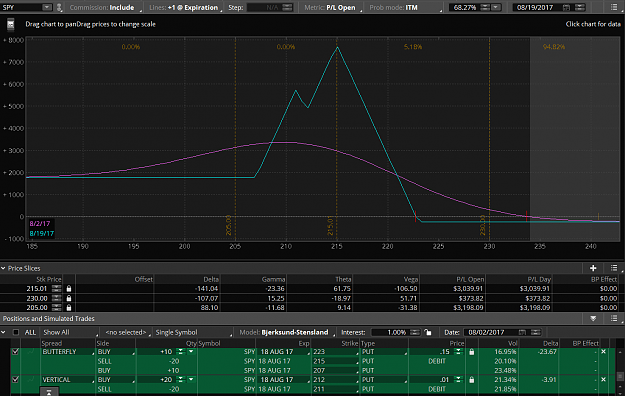Open the Show All filter dropdown
The width and height of the screenshot is (625, 396).
tap(70, 332)
